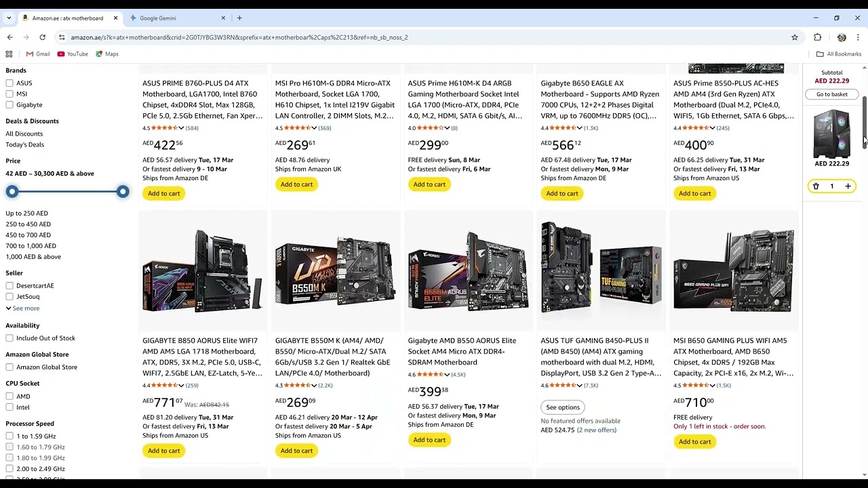Close the Google Gemini tab
868x488 pixels.
coord(224,18)
